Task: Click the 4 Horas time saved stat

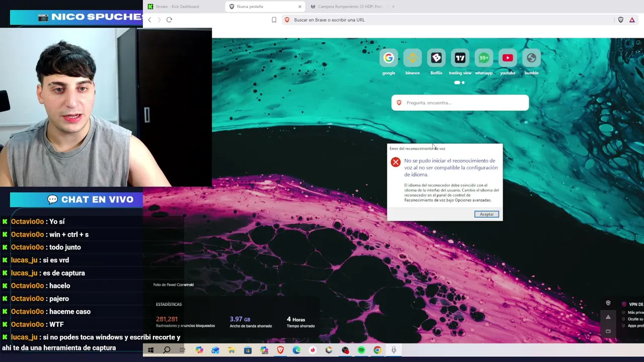Action: pos(296,319)
